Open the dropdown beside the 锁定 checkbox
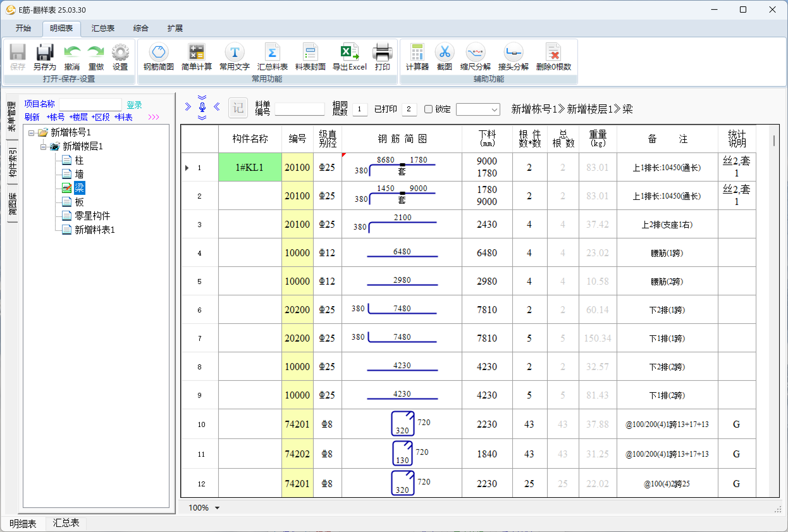 tap(494, 109)
